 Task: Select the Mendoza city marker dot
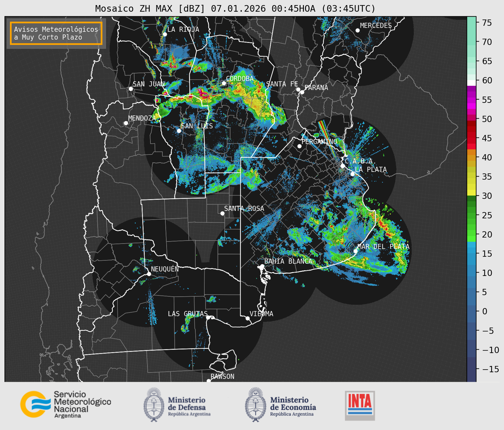(x=126, y=123)
